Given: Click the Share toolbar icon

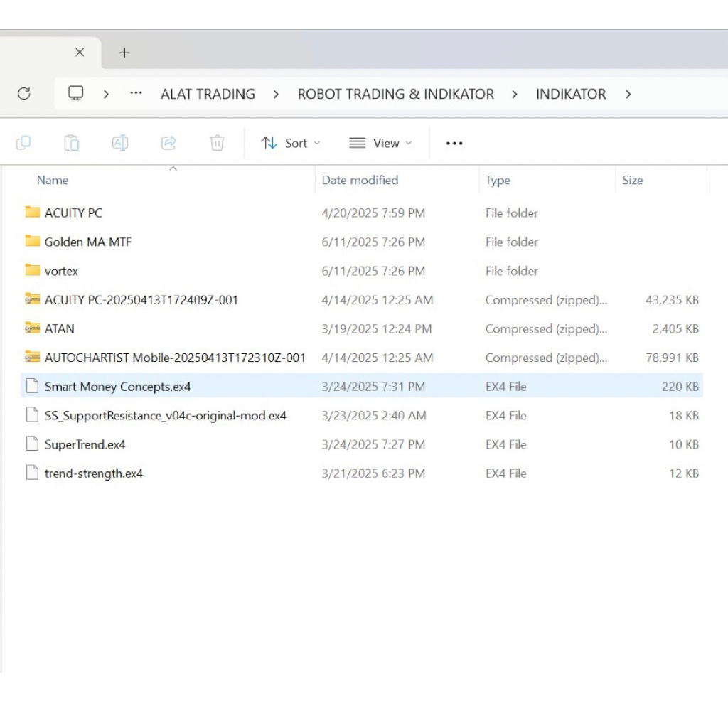Looking at the screenshot, I should coord(168,142).
